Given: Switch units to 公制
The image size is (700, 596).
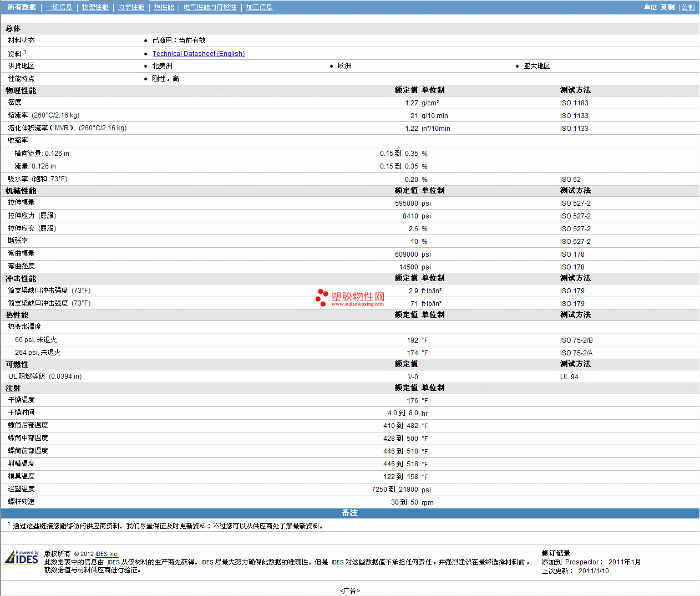Looking at the screenshot, I should 688,7.
